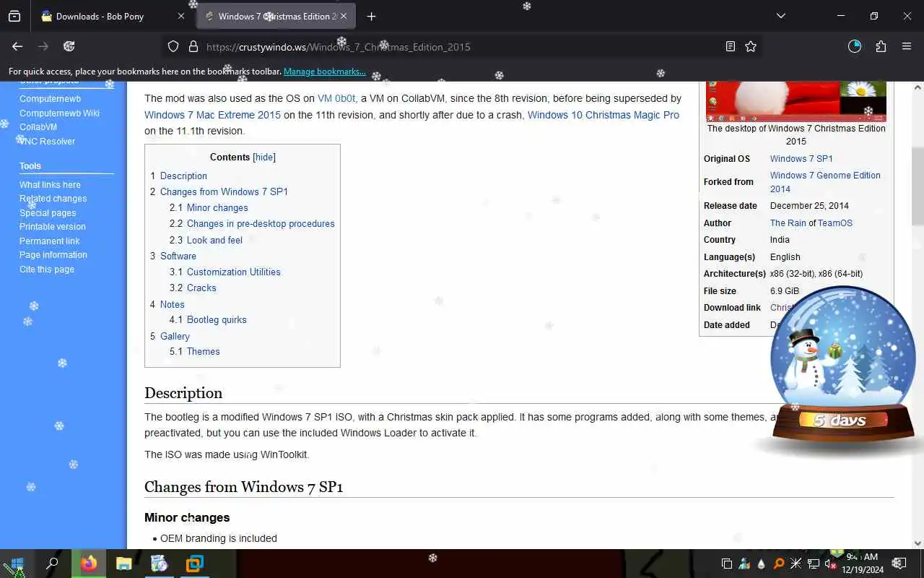This screenshot has width=924, height=578.
Task: Open VNC Resolver sidebar link
Action: pos(47,142)
